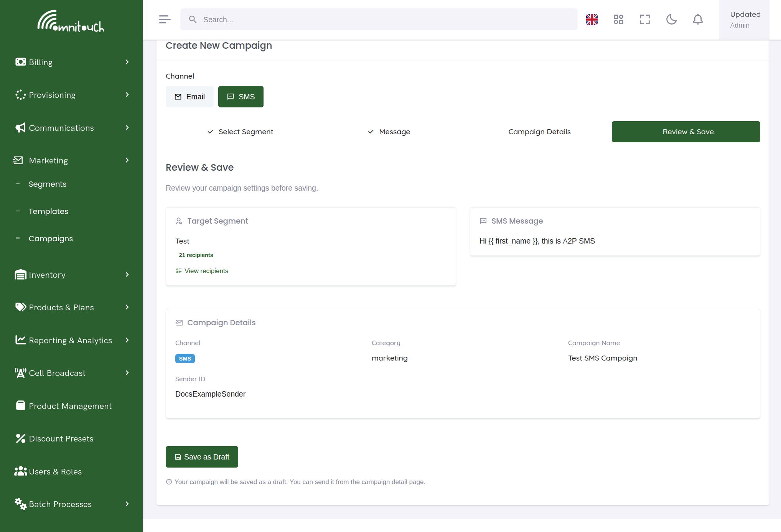Open the Campaigns submenu item

51,239
